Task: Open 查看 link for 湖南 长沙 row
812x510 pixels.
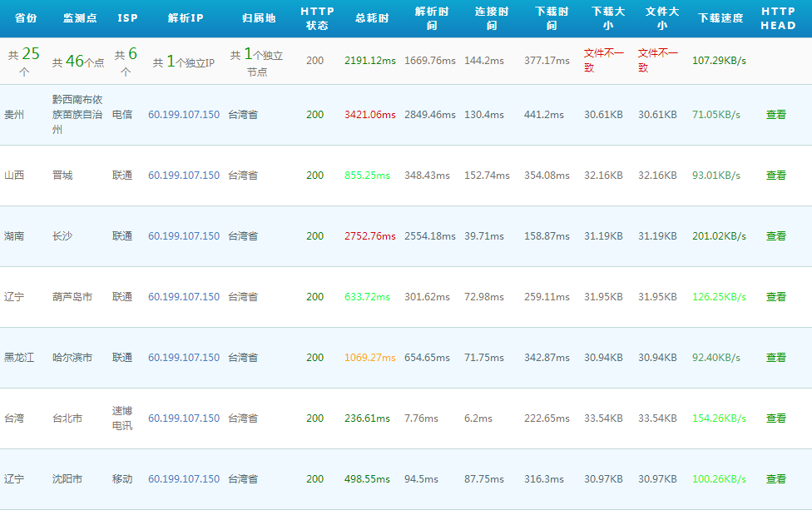Action: click(x=775, y=235)
